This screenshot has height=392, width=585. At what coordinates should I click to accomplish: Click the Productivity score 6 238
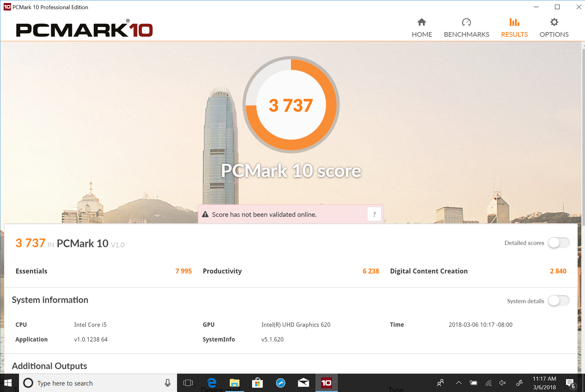pyautogui.click(x=371, y=271)
